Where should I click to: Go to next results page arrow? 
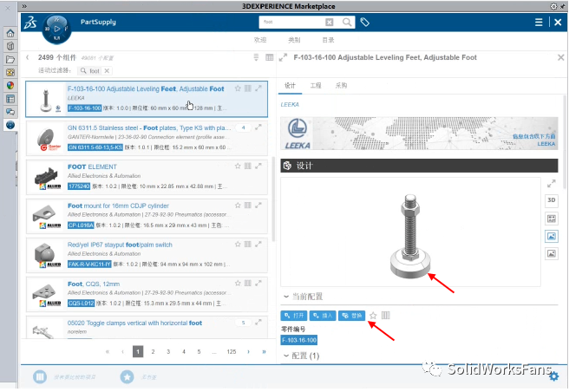[248, 352]
